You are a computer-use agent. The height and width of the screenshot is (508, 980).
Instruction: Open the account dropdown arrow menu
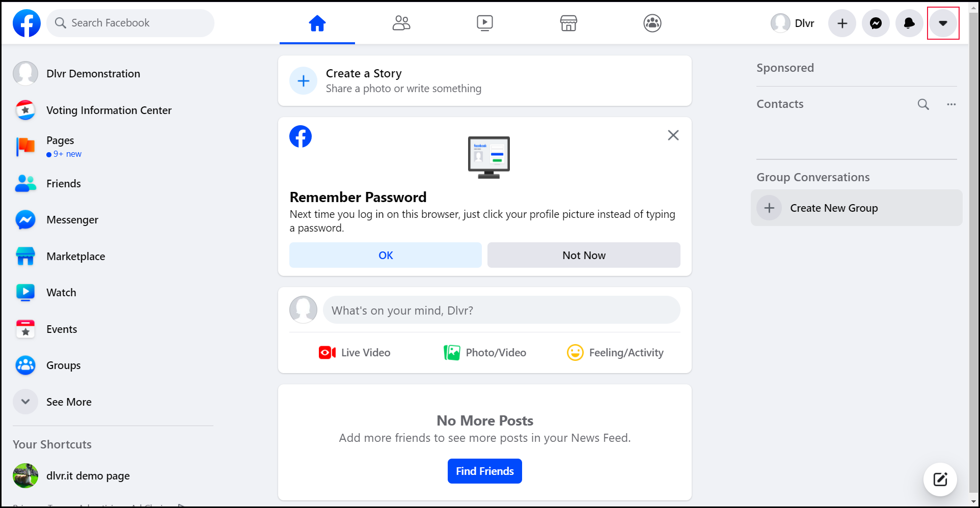click(943, 23)
